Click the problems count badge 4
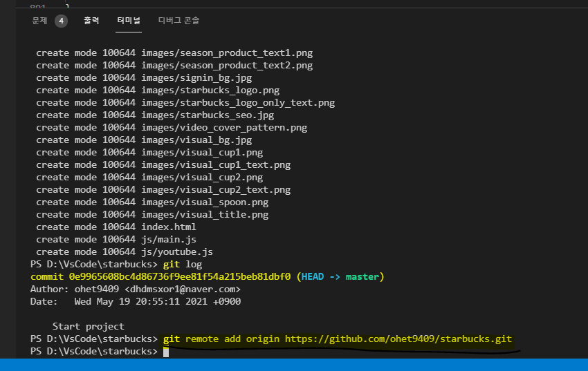The image size is (588, 371). (x=61, y=21)
